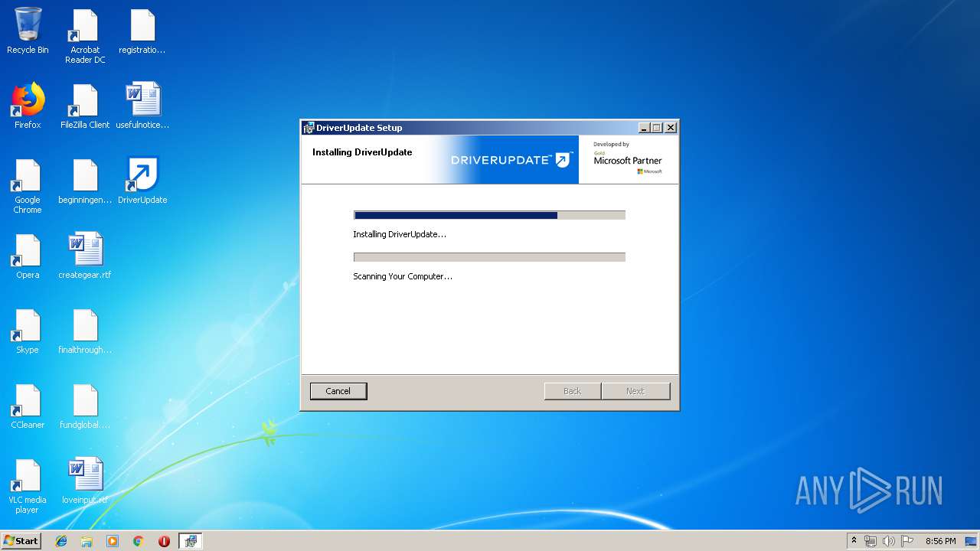The height and width of the screenshot is (551, 980).
Task: Select the finalthrough... file icon
Action: 85,331
